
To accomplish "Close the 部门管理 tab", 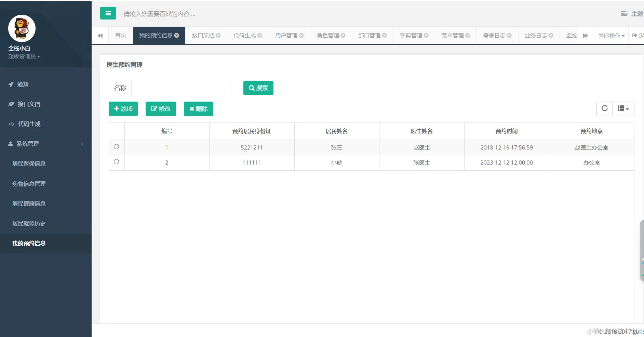I will point(385,35).
